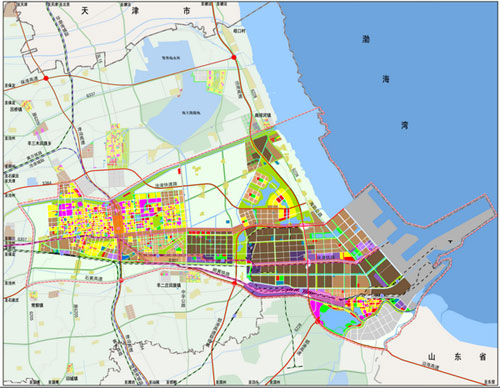500x388 pixels.
Task: Click the red interchange node on 石黄高速
Action: tap(121, 280)
